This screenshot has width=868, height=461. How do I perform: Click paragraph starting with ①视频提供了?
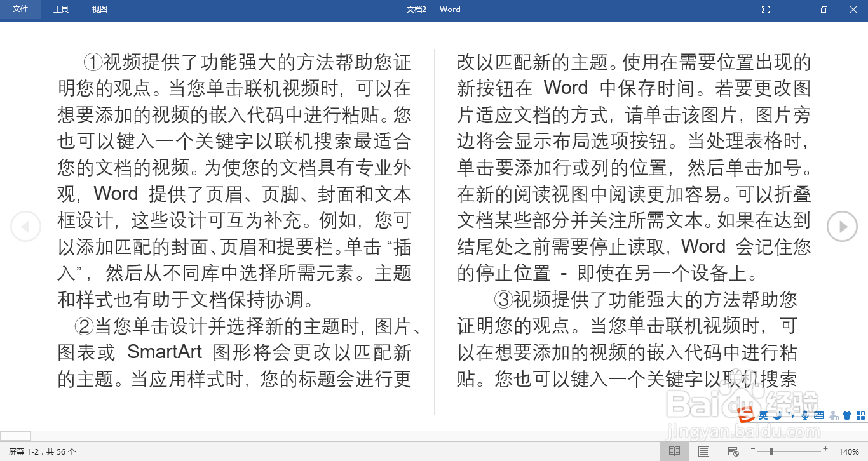click(x=234, y=180)
